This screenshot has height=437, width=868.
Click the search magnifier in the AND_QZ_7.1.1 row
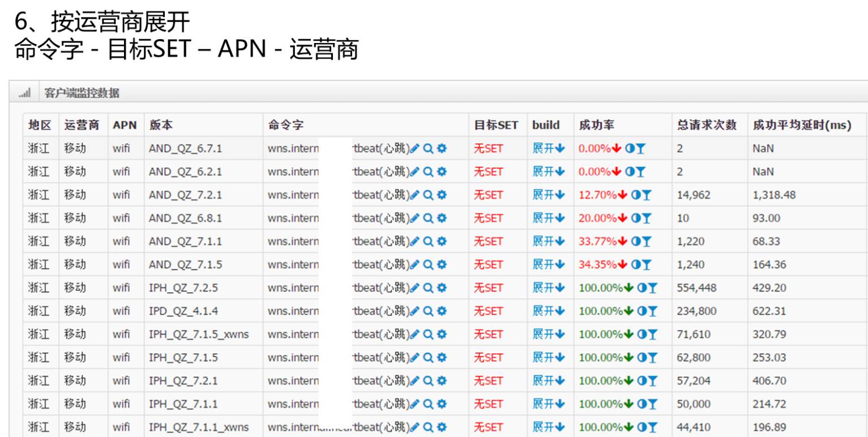click(x=428, y=241)
